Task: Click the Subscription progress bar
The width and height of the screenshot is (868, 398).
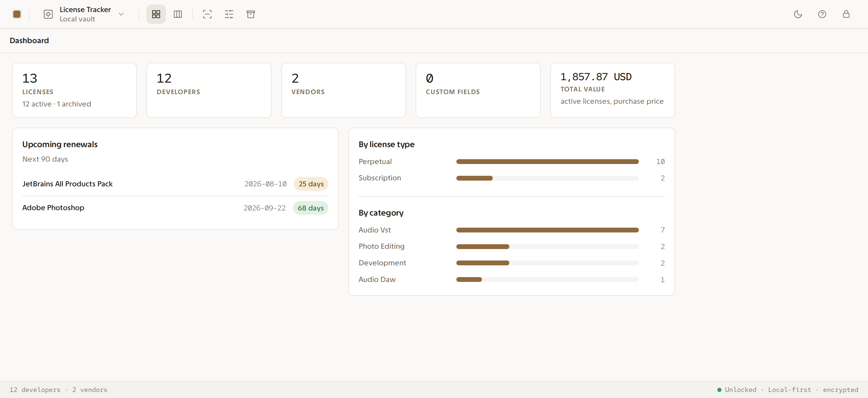Action: (547, 178)
